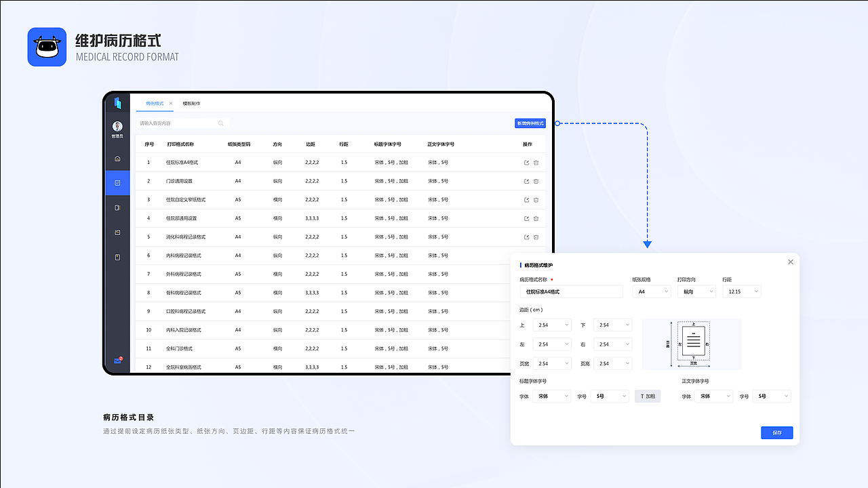Delete the 消化科病程记录格式 row
The image size is (868, 488).
536,237
